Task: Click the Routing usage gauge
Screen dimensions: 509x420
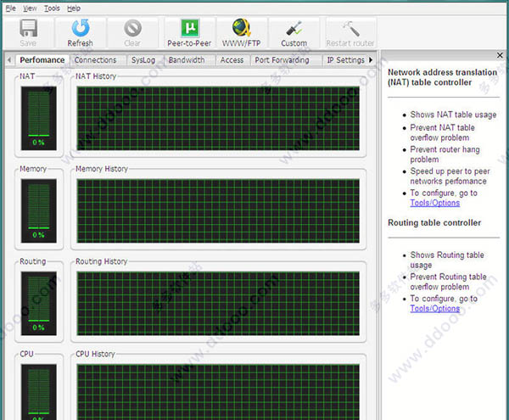Action: [39, 304]
